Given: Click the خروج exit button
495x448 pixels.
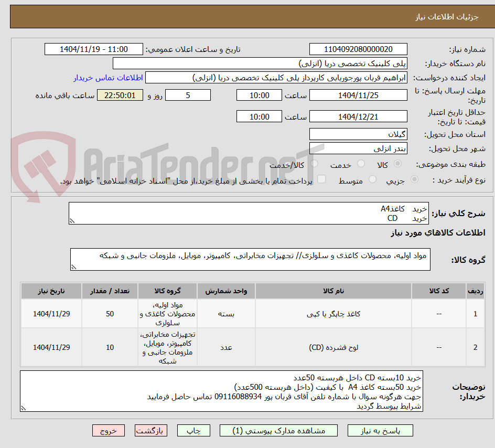Looking at the screenshot, I should tap(108, 431).
